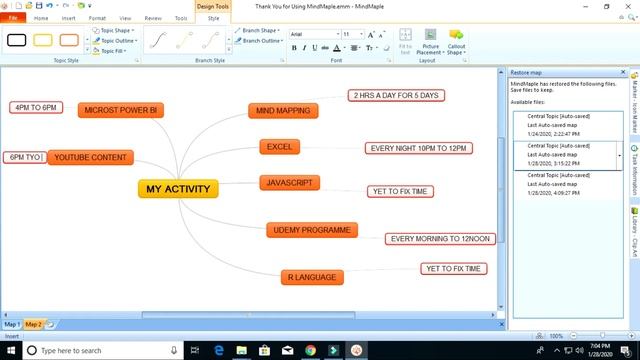Viewport: 640px width, 360px height.
Task: Switch to the Format ribbon tab
Action: click(97, 18)
